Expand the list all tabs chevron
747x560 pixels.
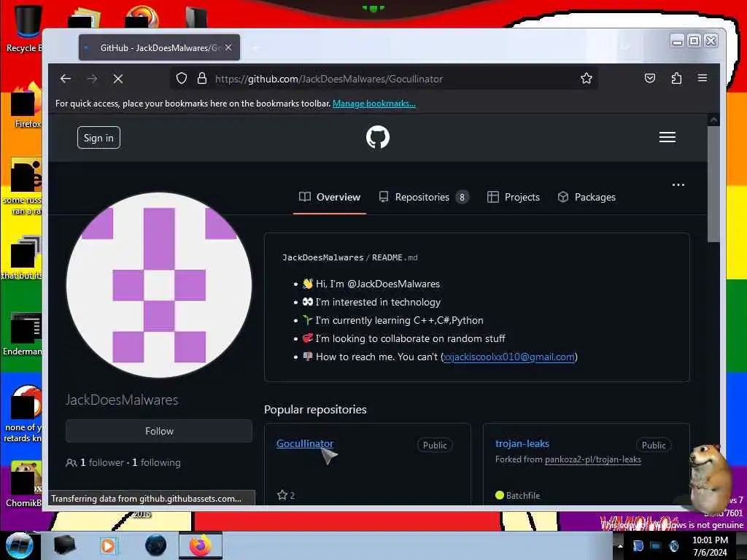click(625, 47)
